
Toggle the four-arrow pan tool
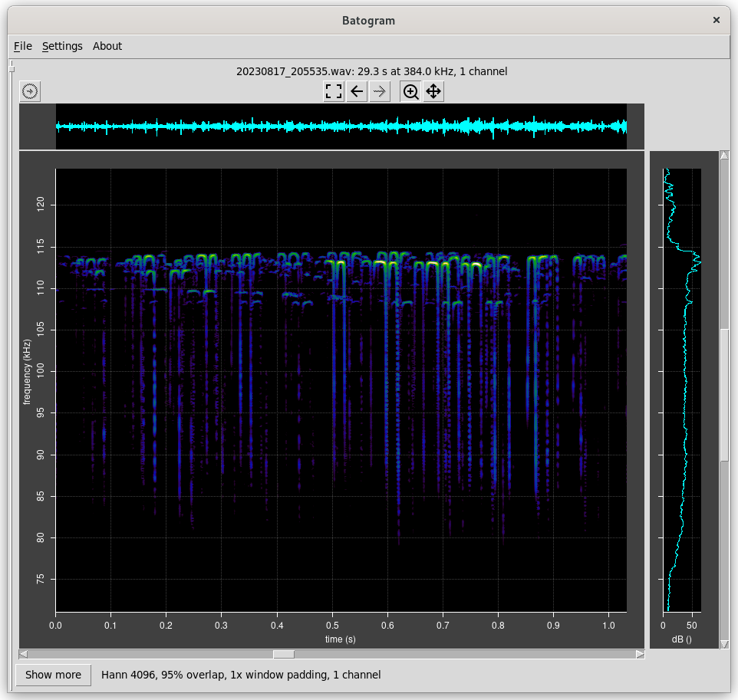(433, 92)
